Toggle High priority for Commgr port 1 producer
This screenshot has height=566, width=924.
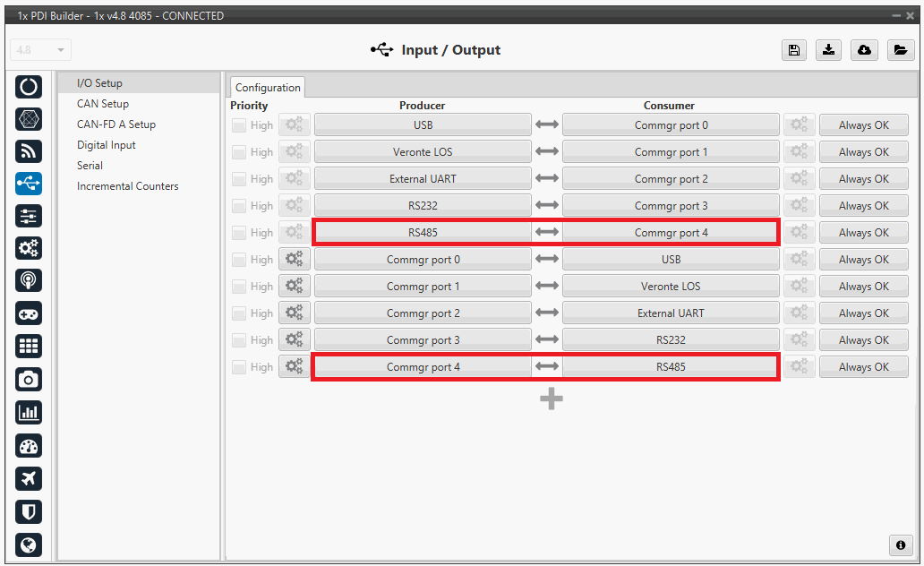point(239,287)
